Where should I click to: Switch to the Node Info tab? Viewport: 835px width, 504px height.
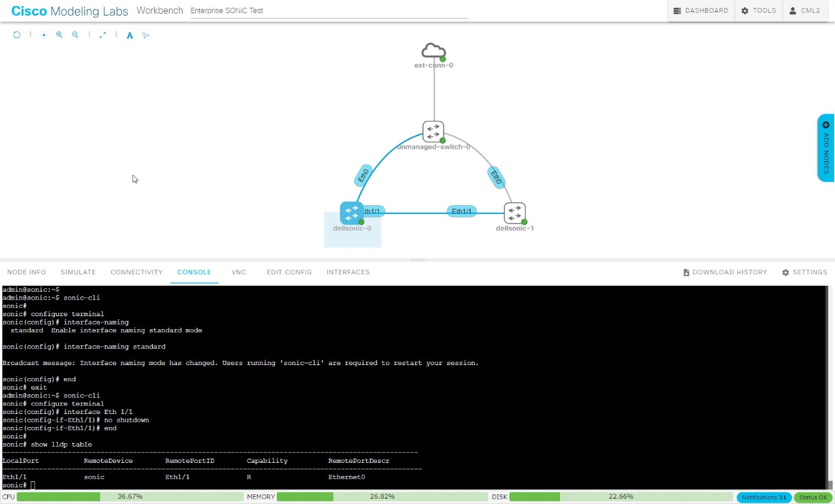(27, 272)
